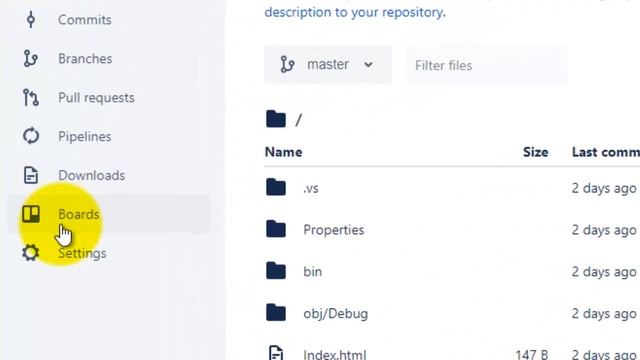Click the Size column header
This screenshot has height=360, width=640.
tap(536, 152)
